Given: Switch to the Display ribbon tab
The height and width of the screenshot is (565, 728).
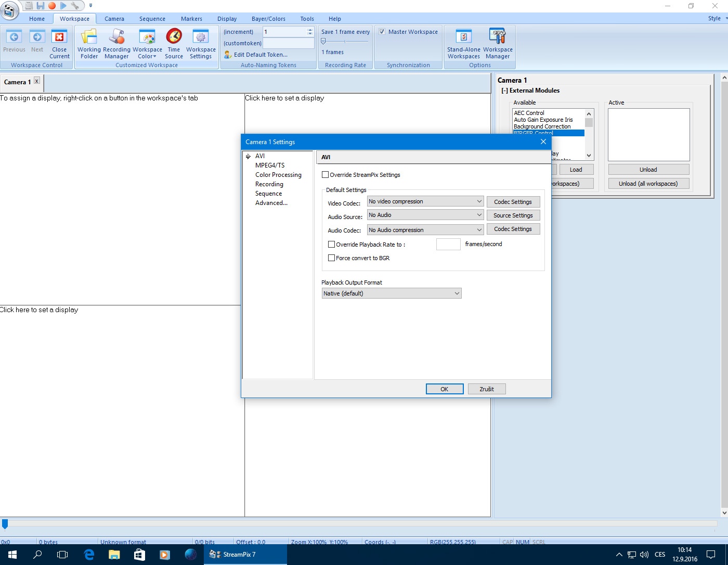Looking at the screenshot, I should tap(227, 19).
